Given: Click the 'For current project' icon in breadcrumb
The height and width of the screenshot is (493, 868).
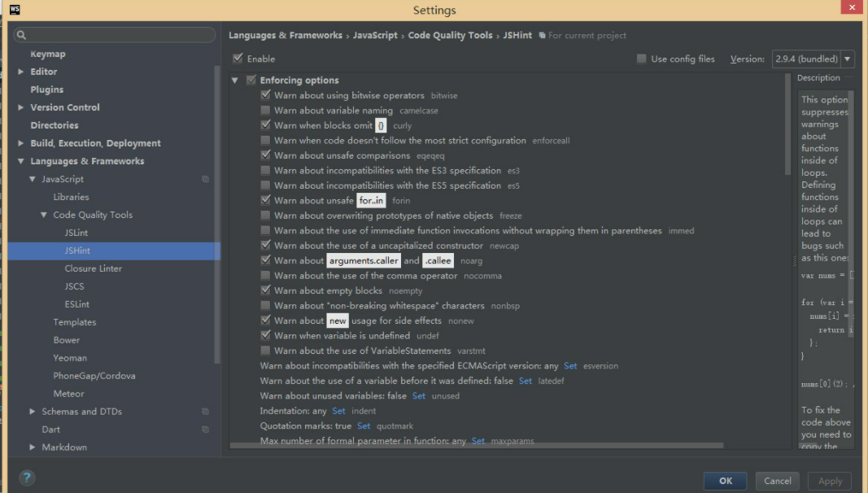Looking at the screenshot, I should tap(542, 36).
